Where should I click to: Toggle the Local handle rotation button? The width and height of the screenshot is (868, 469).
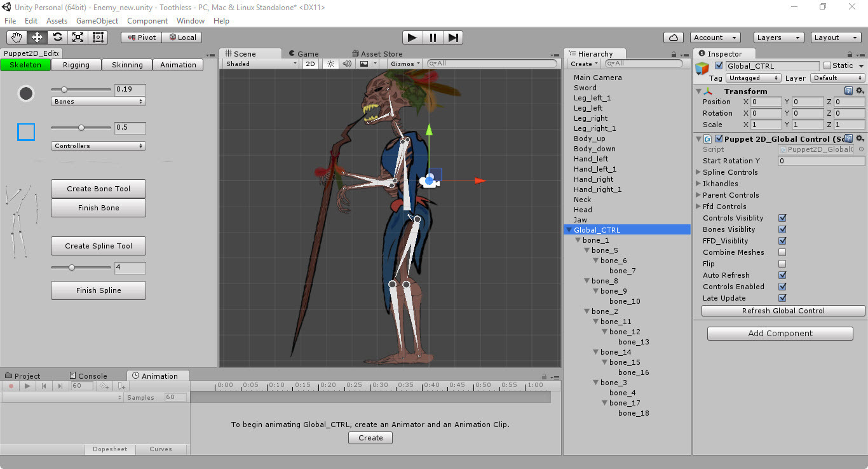point(182,37)
